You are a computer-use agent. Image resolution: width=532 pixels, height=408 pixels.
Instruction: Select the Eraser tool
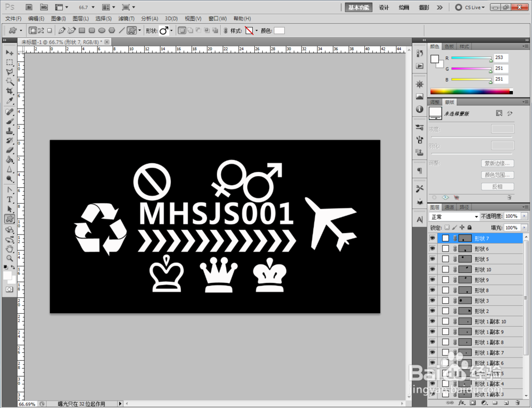(x=10, y=150)
